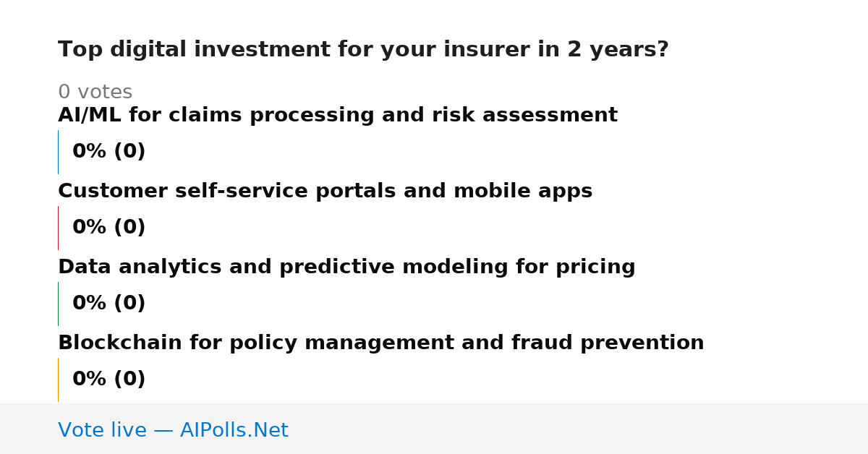Image resolution: width=868 pixels, height=454 pixels.
Task: Click the 0 votes counter text
Action: click(95, 93)
